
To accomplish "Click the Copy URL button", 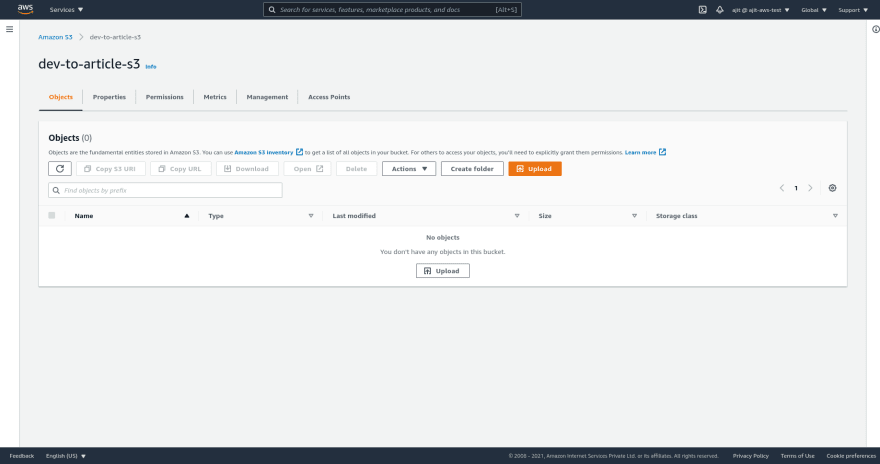I will point(181,168).
